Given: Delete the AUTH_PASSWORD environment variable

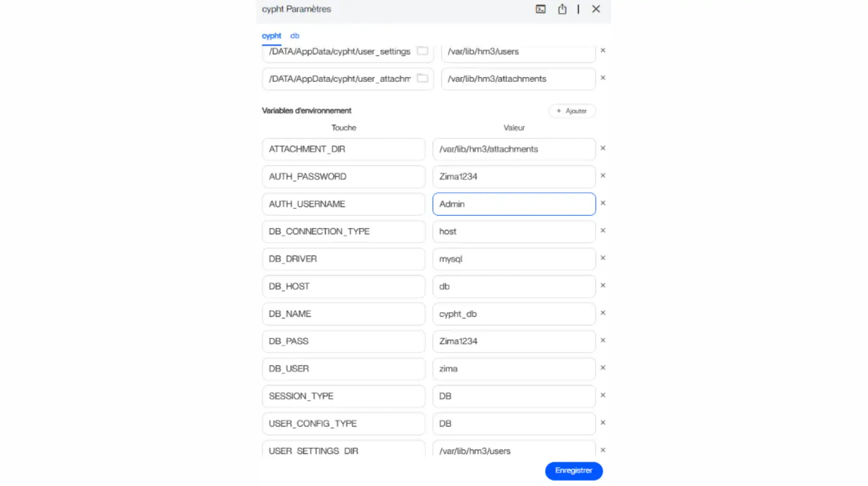Looking at the screenshot, I should tap(603, 176).
